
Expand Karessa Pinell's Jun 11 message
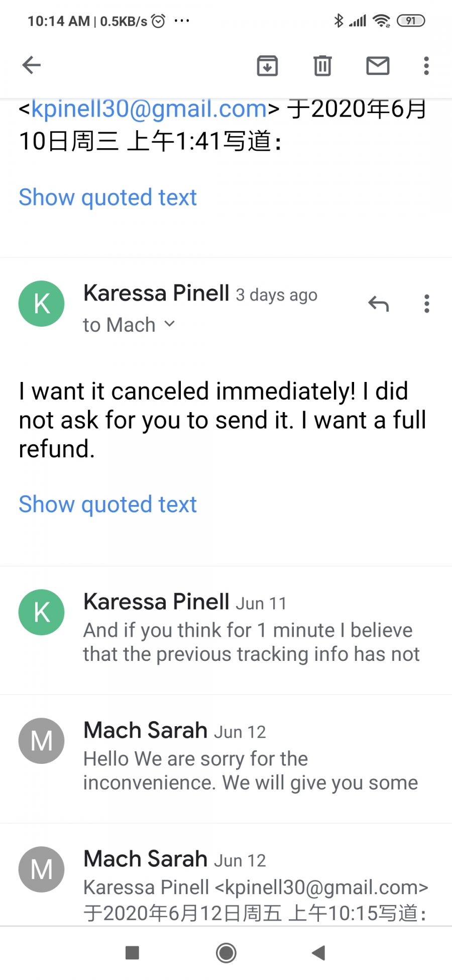click(x=226, y=630)
